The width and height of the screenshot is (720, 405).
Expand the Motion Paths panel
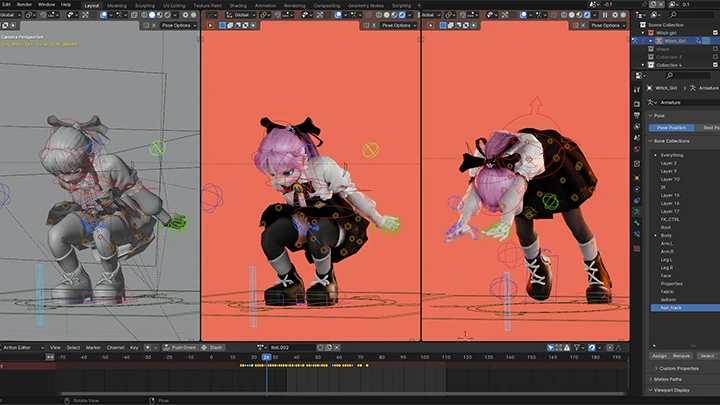point(667,379)
